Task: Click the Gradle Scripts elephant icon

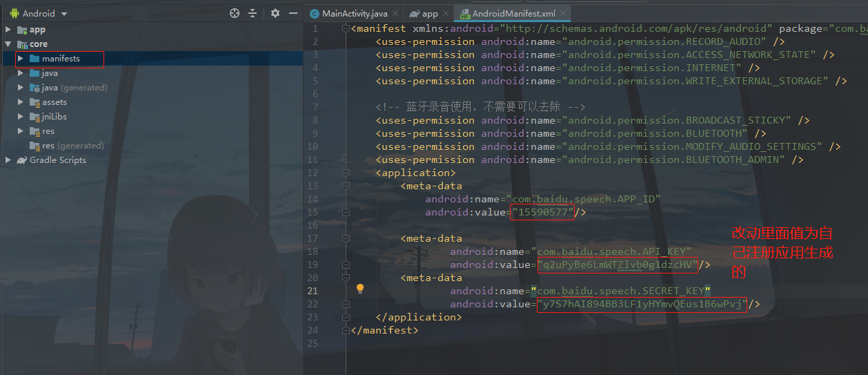Action: (21, 160)
